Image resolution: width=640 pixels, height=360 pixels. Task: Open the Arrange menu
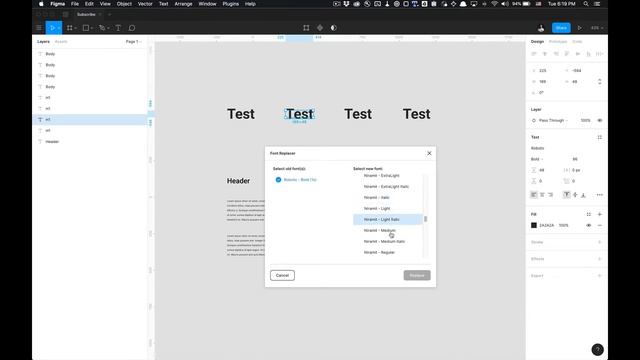pyautogui.click(x=183, y=4)
